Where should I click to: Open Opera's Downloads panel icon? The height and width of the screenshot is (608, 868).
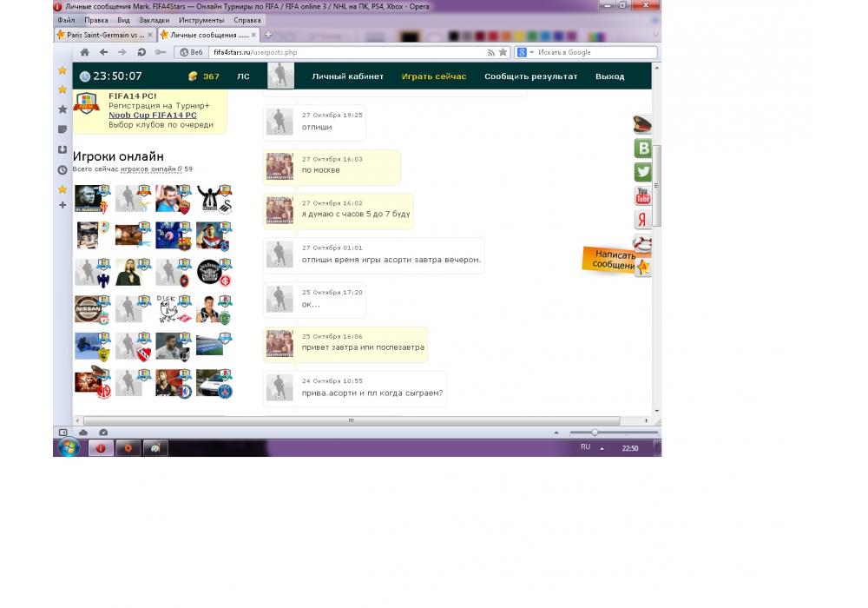click(62, 149)
